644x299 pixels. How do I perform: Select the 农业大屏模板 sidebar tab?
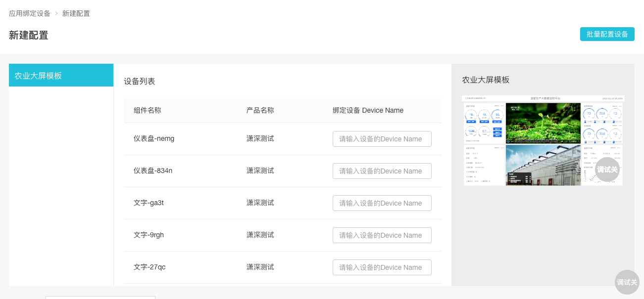point(61,76)
